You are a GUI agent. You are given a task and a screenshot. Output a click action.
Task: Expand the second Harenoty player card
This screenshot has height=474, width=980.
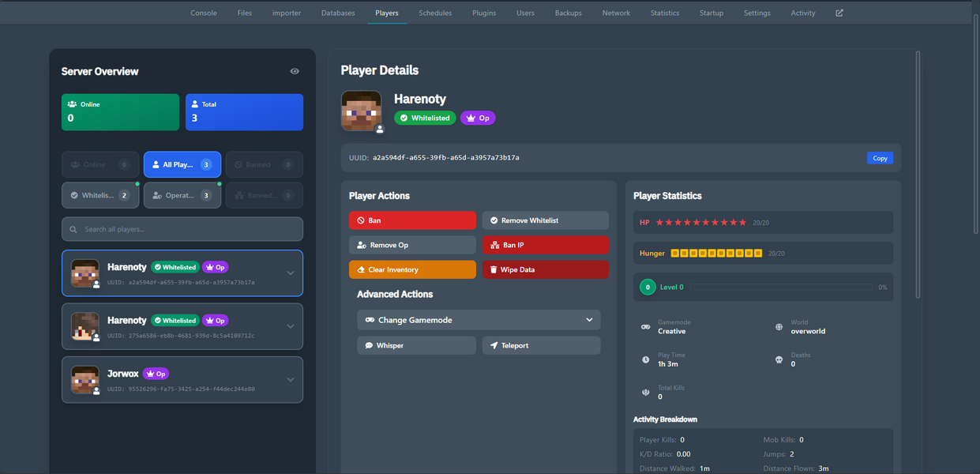point(290,325)
